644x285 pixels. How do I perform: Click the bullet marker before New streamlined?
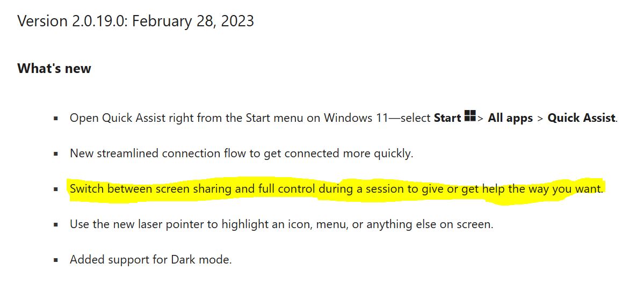[56, 154]
